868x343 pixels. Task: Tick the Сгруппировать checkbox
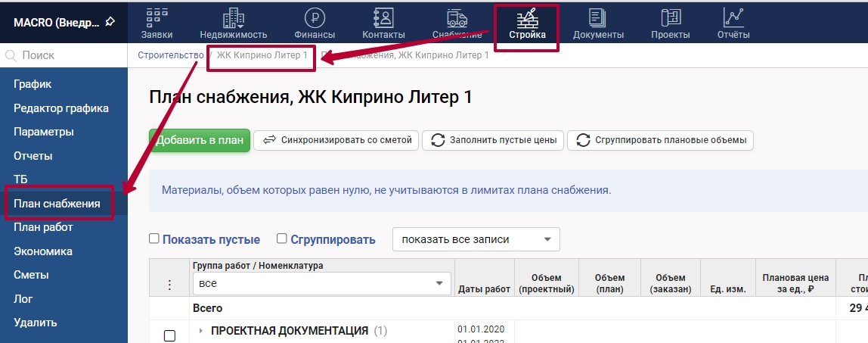[282, 239]
